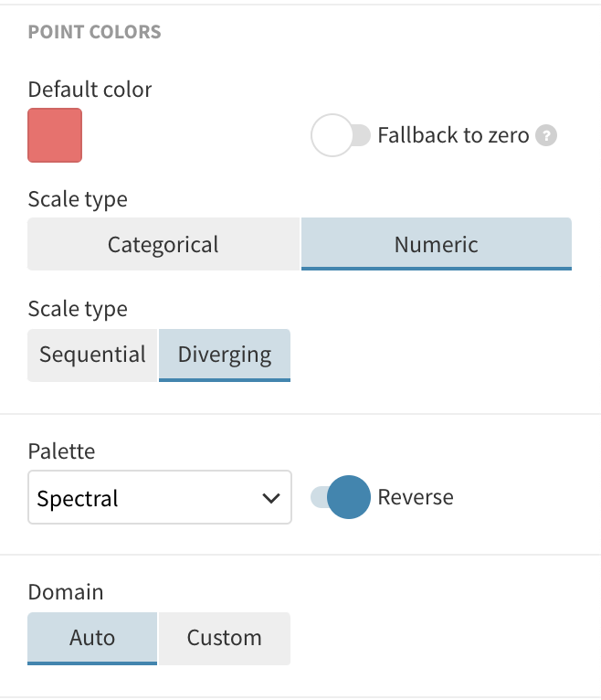Set Domain to Auto
Viewport: 601px width, 700px height.
coord(92,637)
